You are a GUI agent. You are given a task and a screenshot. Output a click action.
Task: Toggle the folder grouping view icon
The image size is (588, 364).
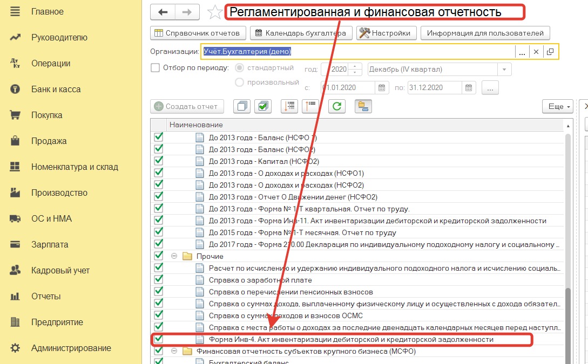(x=363, y=106)
